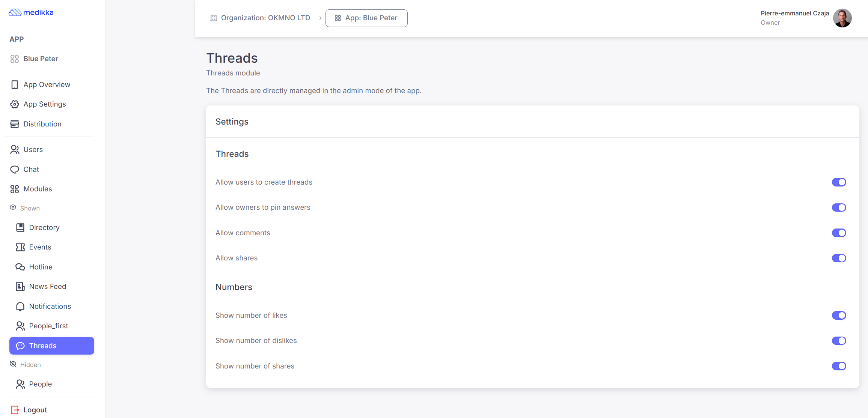Open Hotline via its chat bubbles icon

(x=20, y=267)
